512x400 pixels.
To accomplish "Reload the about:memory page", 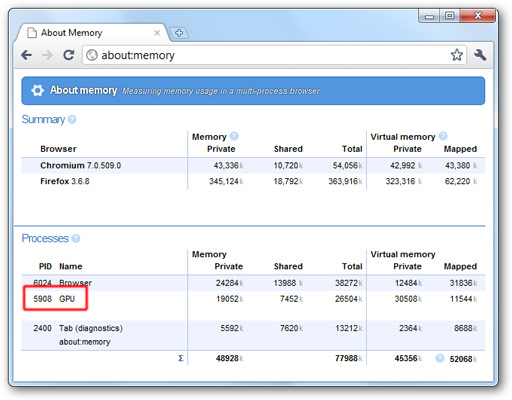I will tap(69, 55).
